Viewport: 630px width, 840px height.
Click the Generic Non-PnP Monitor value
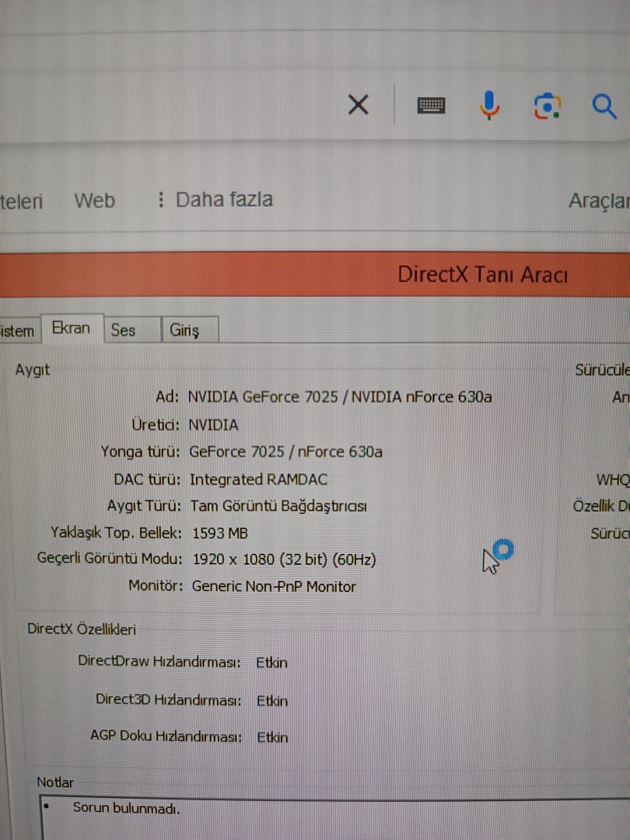274,586
